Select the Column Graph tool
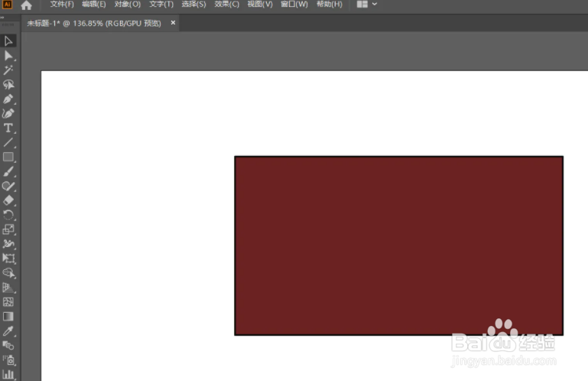Image resolution: width=588 pixels, height=381 pixels. click(8, 374)
